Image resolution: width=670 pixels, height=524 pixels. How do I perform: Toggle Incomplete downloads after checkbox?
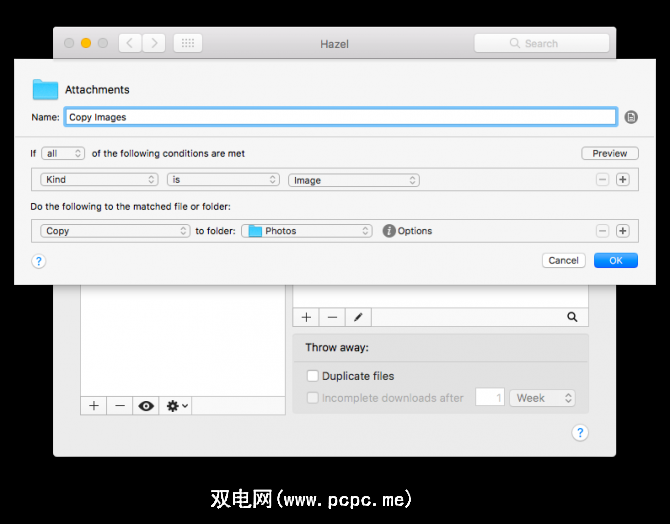[x=313, y=398]
